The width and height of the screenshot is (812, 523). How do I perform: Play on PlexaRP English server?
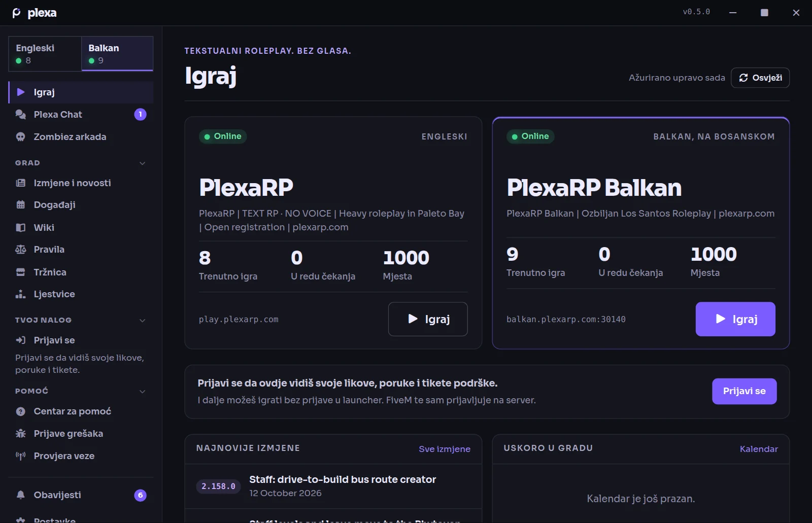click(428, 319)
